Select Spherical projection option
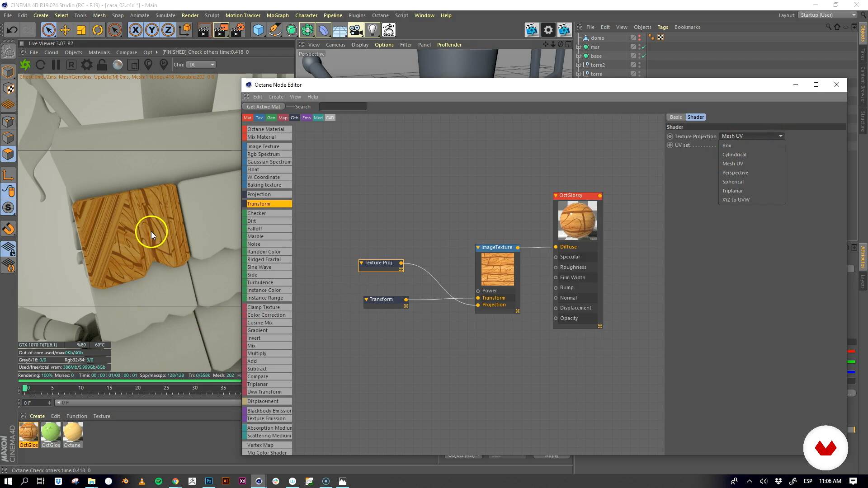868x488 pixels. (751, 182)
